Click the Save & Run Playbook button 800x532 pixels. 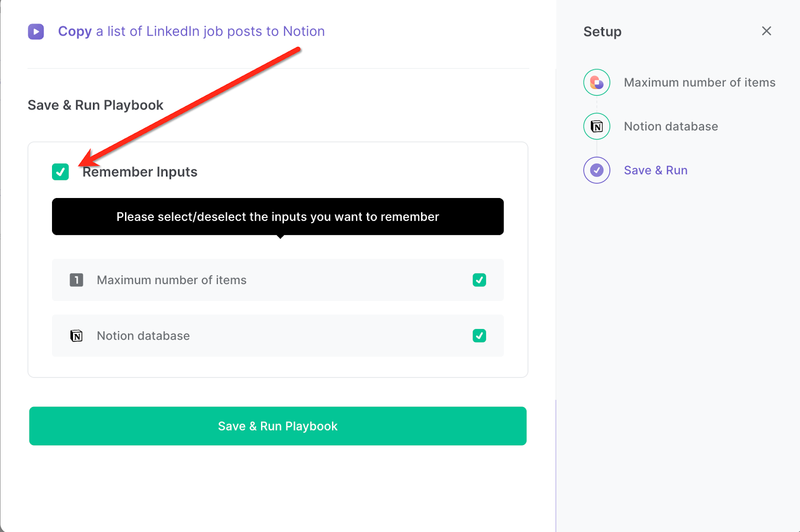(277, 426)
